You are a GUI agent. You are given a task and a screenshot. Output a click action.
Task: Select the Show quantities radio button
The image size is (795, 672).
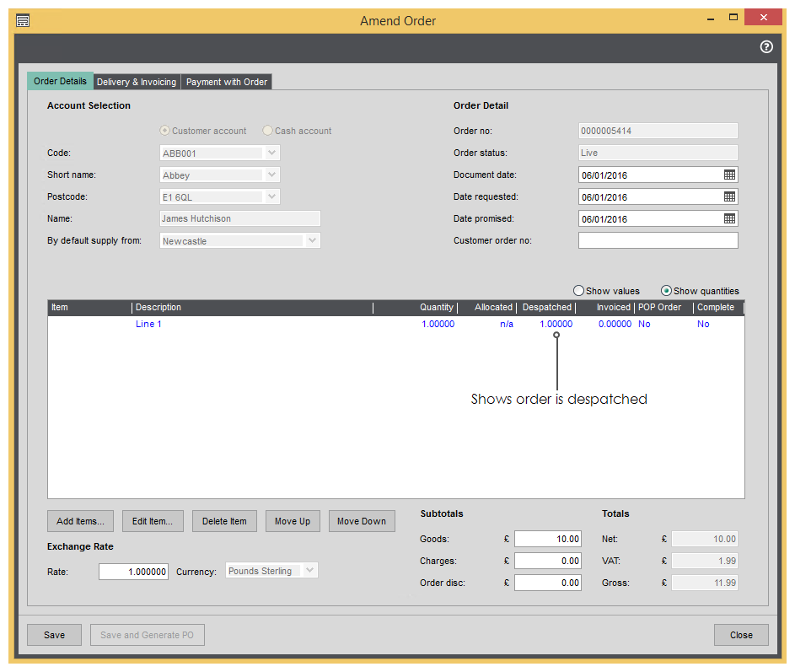coord(667,291)
